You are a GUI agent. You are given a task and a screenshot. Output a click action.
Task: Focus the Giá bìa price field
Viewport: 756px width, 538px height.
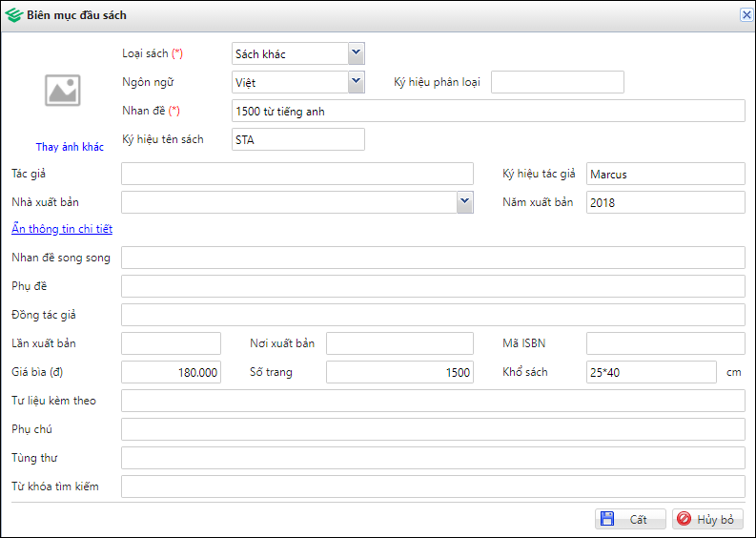(171, 372)
